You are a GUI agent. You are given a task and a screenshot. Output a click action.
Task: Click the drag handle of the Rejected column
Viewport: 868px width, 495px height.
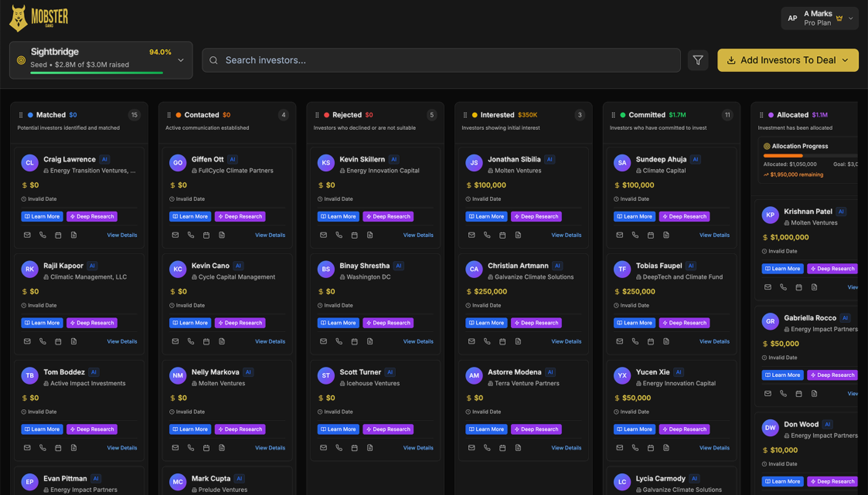click(x=317, y=115)
